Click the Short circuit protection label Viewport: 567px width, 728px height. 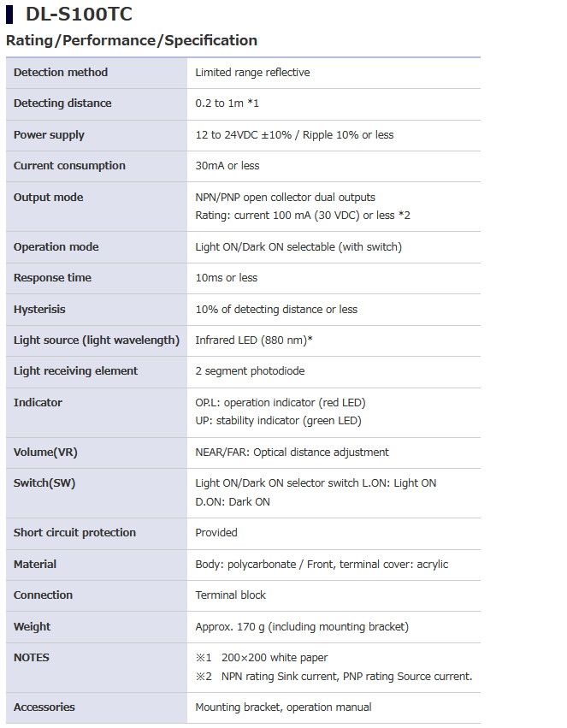[x=74, y=533]
